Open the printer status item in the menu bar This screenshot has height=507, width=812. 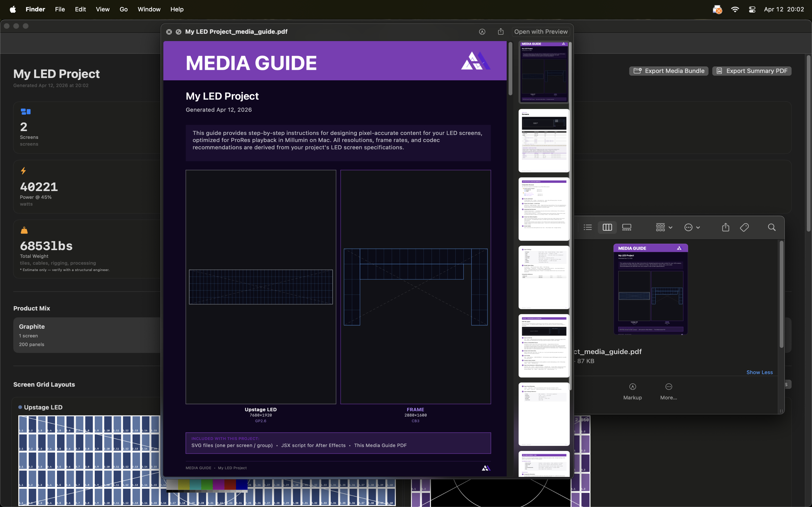click(x=717, y=9)
